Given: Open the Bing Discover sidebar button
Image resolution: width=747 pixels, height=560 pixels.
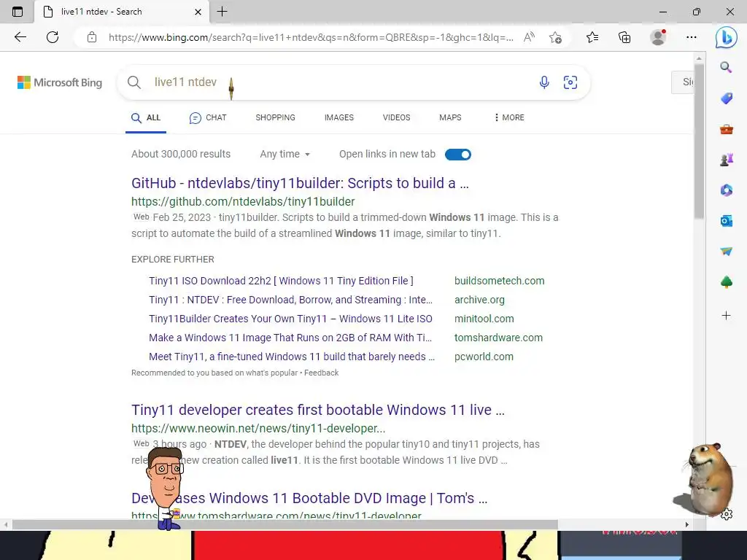Looking at the screenshot, I should click(726, 37).
